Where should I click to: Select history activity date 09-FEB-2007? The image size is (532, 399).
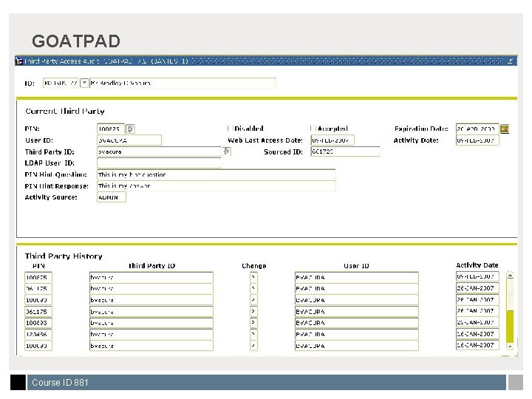click(x=477, y=276)
